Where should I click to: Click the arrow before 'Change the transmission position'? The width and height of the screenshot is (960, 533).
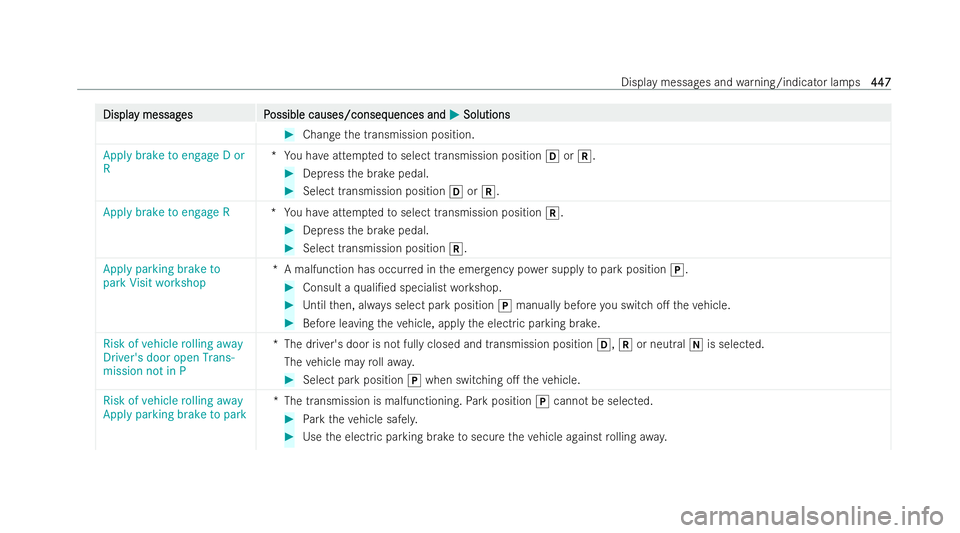pos(290,135)
